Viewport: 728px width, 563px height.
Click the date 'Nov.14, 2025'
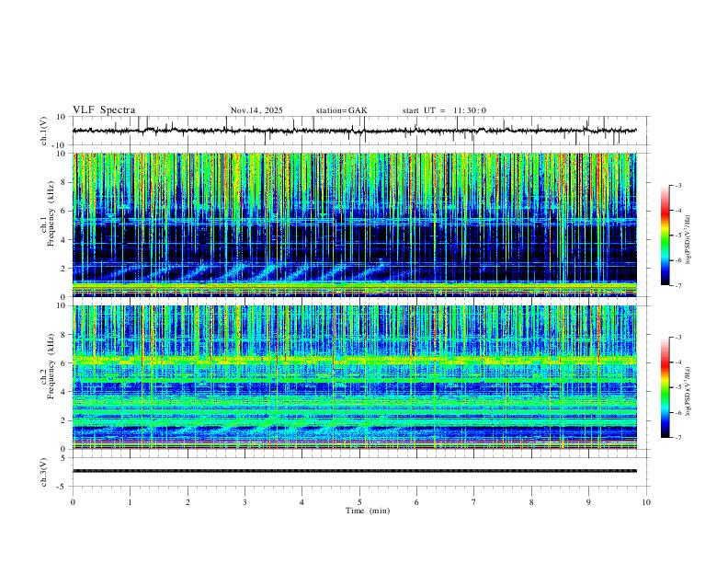256,110
